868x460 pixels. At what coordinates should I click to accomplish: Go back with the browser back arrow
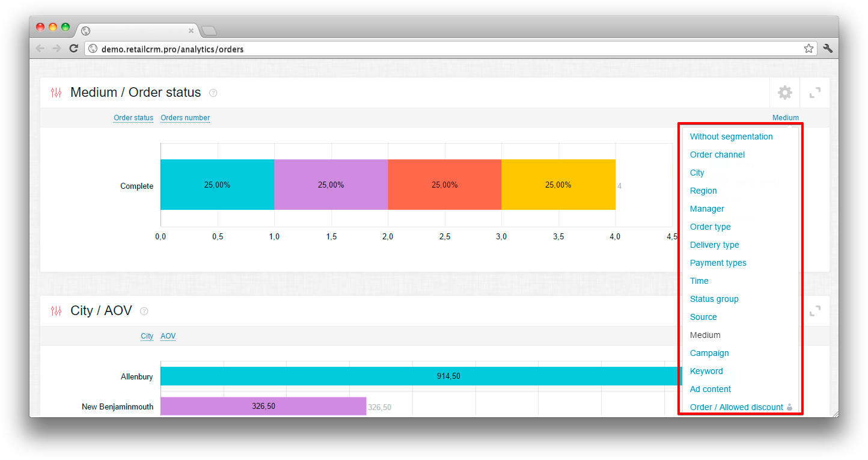pyautogui.click(x=40, y=49)
